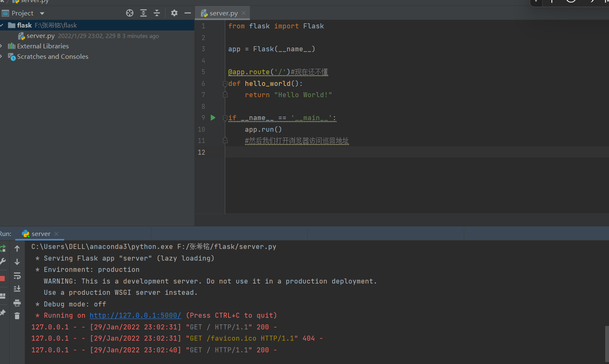Select server.py in project tree

[x=40, y=36]
